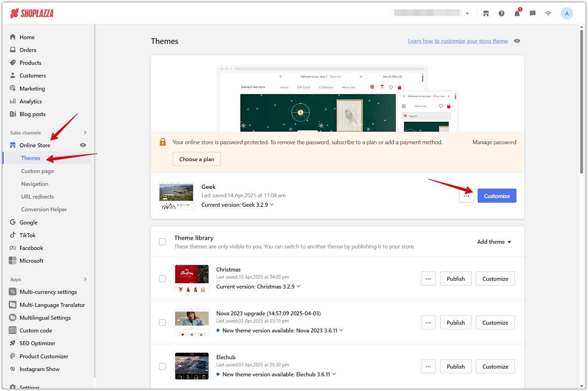Publish the Christmas theme
Screen dimensions: 588x391
[456, 278]
